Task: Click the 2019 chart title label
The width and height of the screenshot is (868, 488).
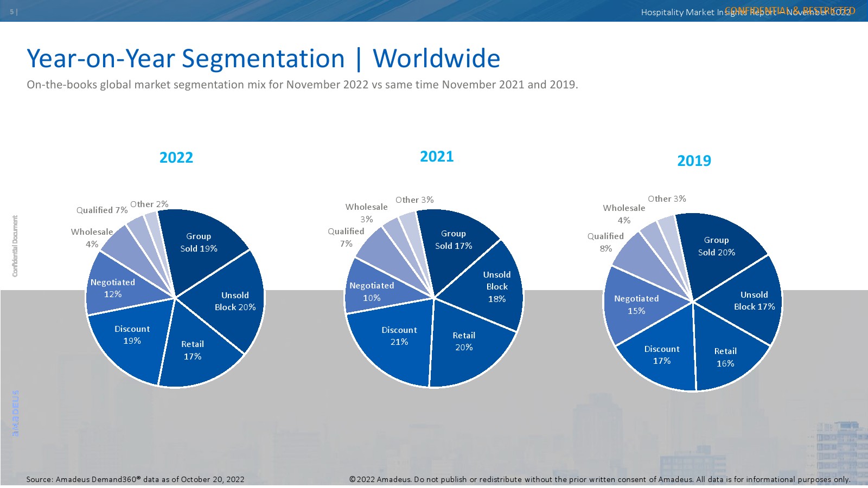Action: tap(694, 161)
